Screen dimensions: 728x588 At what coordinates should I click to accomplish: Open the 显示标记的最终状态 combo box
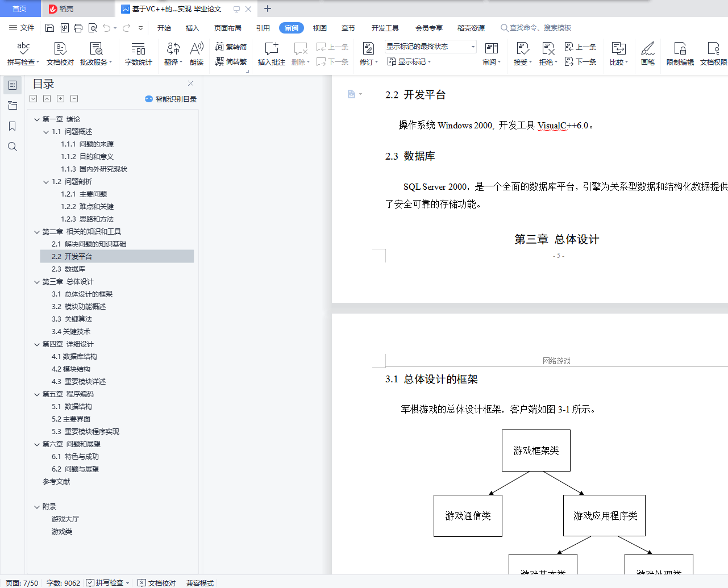431,47
